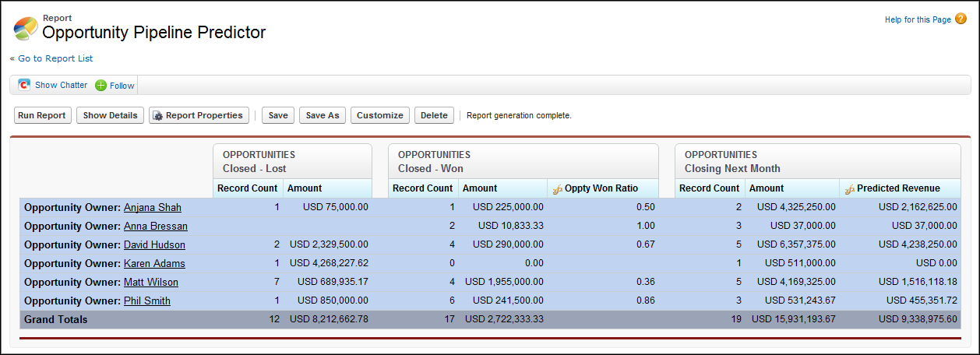
Task: Click the formula icon beside Oppty Won Ratio
Action: pyautogui.click(x=556, y=188)
